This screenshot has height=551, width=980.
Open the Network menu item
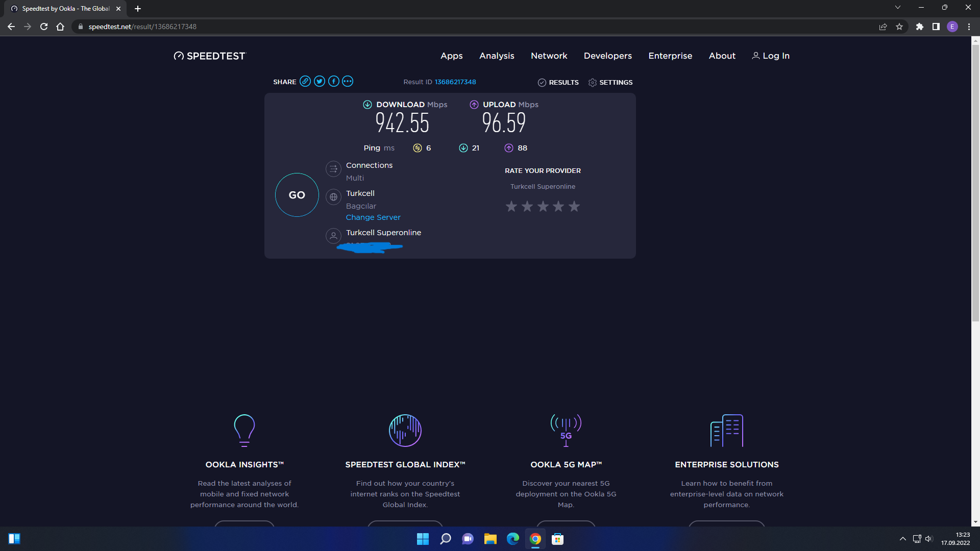[x=549, y=56]
